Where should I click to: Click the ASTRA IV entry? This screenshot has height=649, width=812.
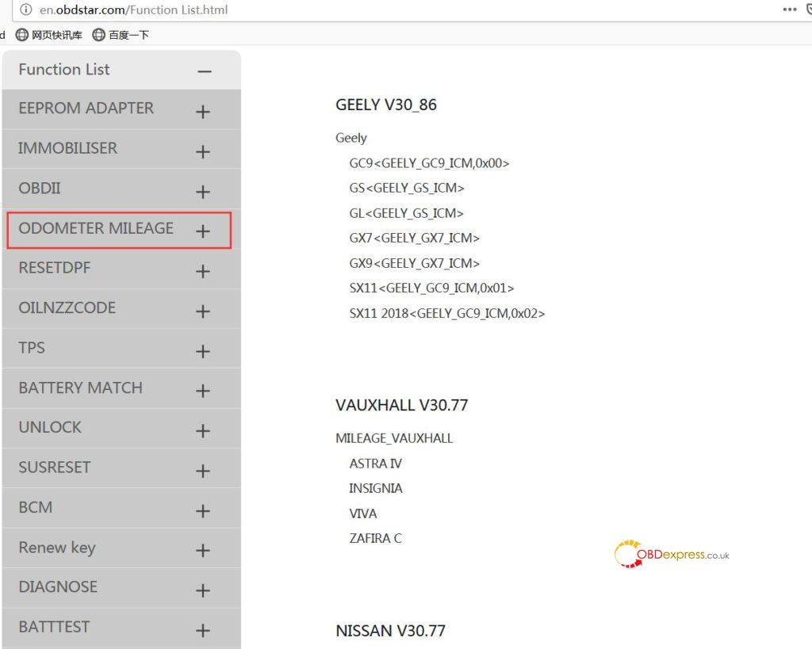tap(375, 464)
